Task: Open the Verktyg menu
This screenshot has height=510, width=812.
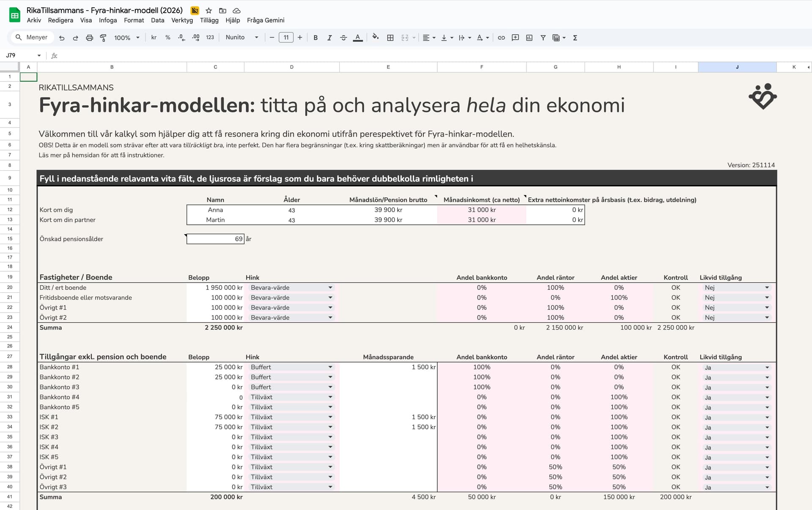Action: click(182, 20)
